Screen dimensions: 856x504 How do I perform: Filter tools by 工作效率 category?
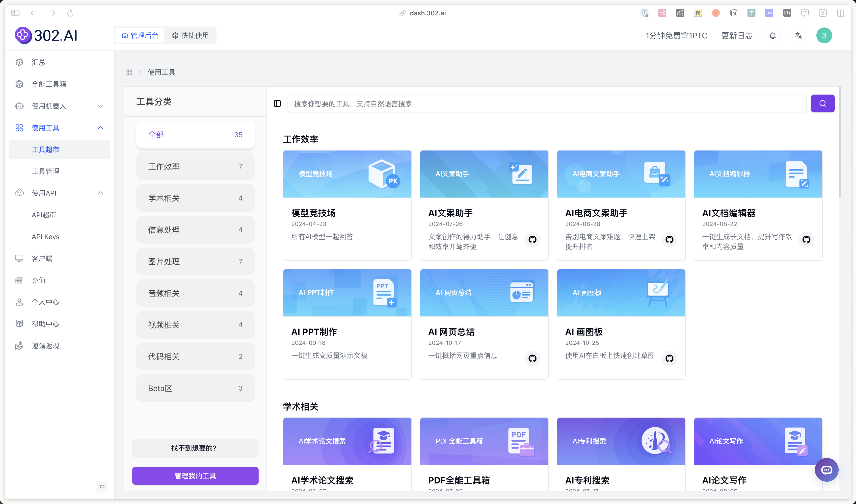pos(195,166)
